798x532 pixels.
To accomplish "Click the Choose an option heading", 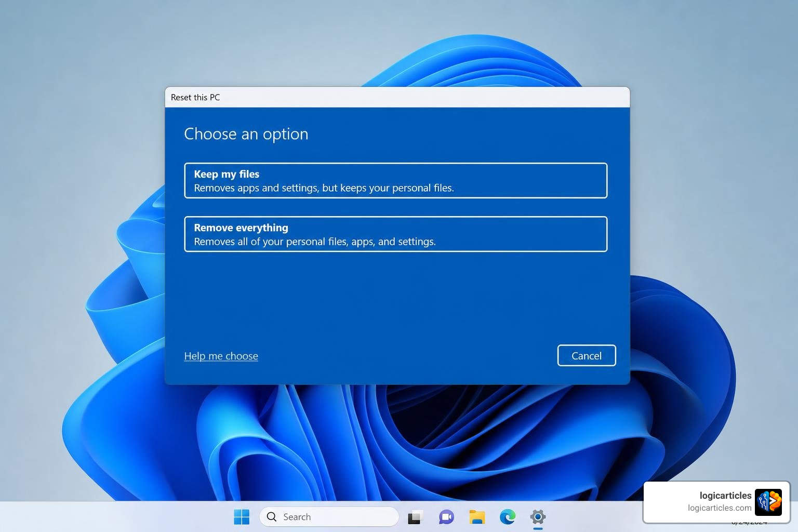I will pyautogui.click(x=246, y=134).
